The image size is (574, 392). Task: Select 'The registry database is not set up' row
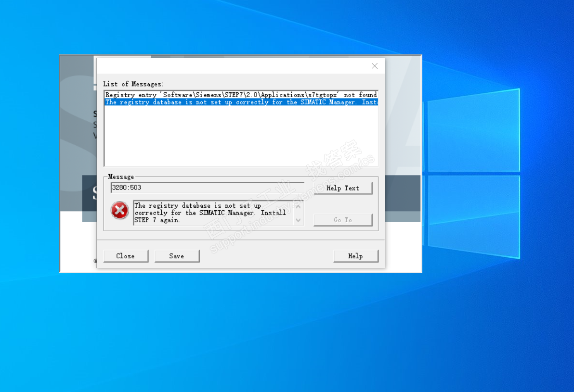(241, 102)
